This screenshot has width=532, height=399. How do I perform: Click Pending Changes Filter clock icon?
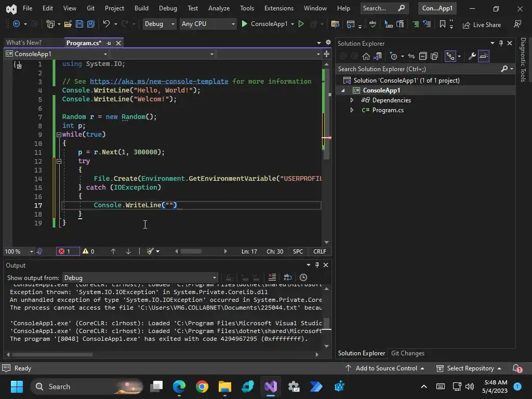coord(394,56)
